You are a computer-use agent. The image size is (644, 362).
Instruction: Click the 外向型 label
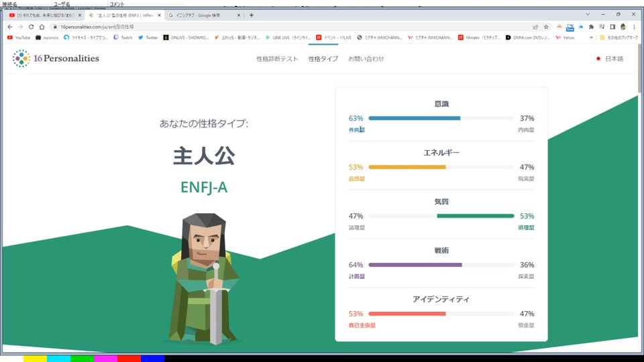tap(356, 129)
